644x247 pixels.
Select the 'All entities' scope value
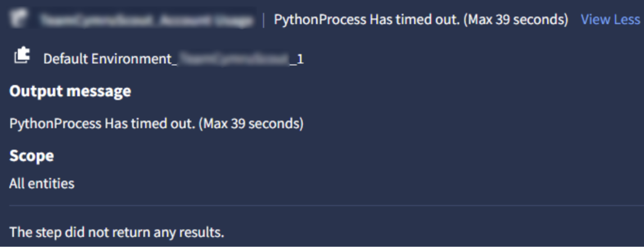(42, 184)
